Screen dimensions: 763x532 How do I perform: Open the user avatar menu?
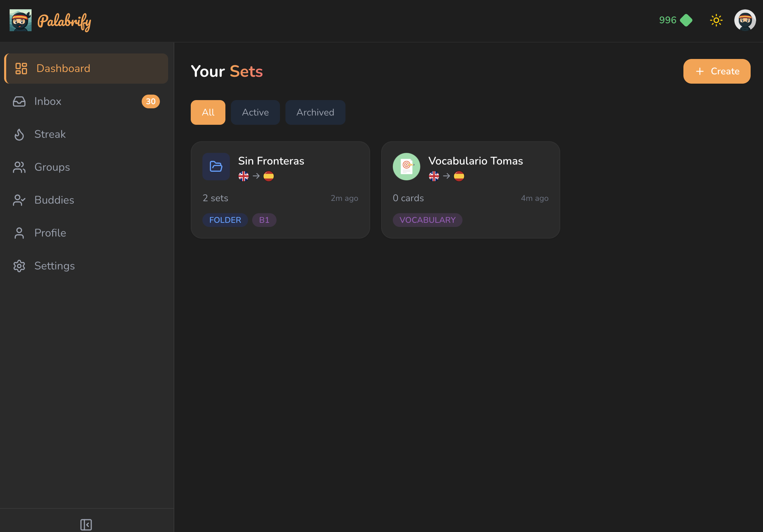point(745,20)
